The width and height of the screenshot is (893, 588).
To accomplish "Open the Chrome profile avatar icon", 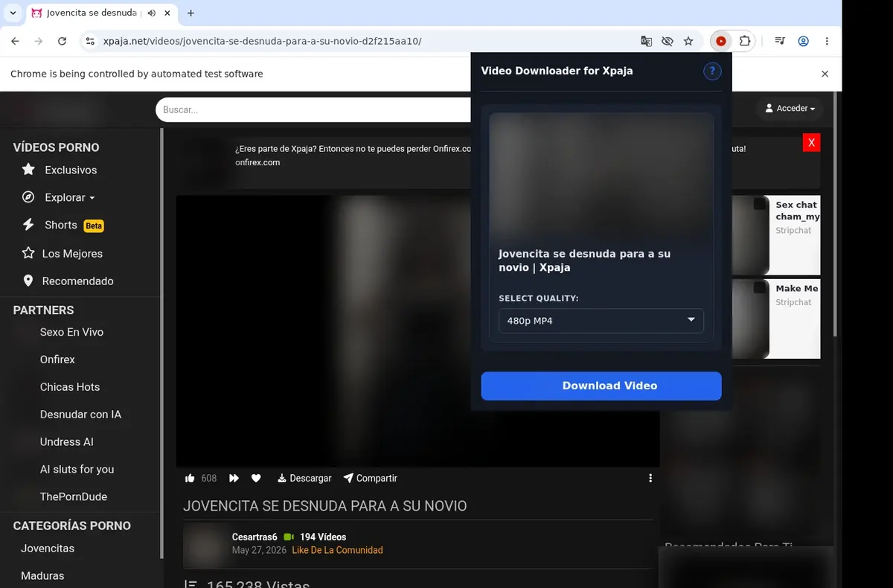I will tap(803, 41).
